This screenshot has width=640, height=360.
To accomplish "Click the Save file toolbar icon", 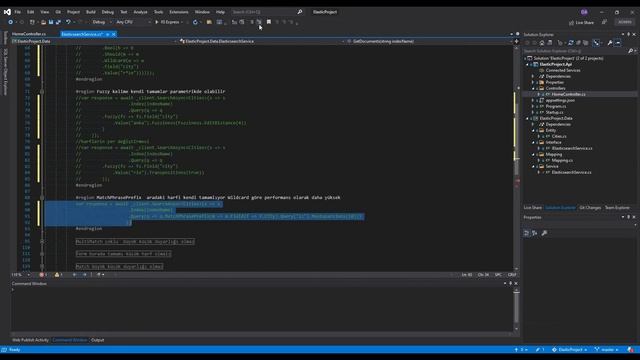I will click(x=51, y=22).
